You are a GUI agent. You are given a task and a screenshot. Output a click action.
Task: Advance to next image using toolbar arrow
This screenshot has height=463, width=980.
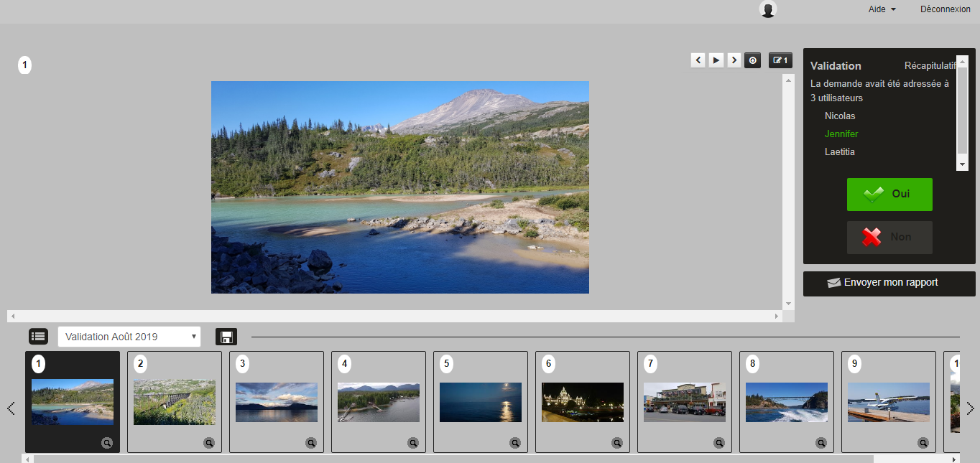pos(734,60)
